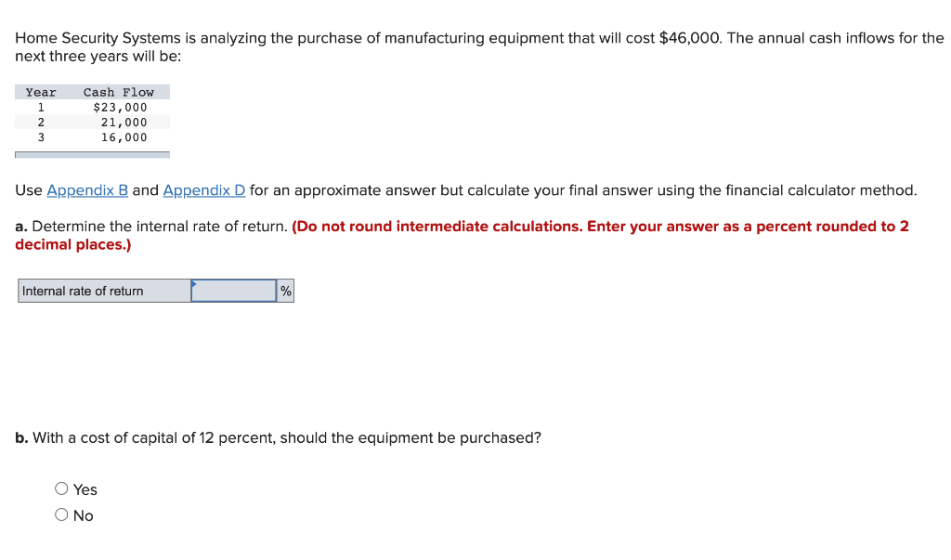Viewport: 951px width, 560px height.
Task: Open the Appendix B link
Action: pyautogui.click(x=87, y=190)
